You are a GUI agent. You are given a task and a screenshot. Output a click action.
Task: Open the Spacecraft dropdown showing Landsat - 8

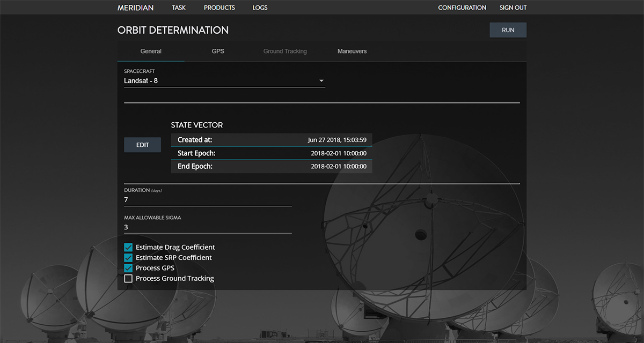tap(224, 81)
